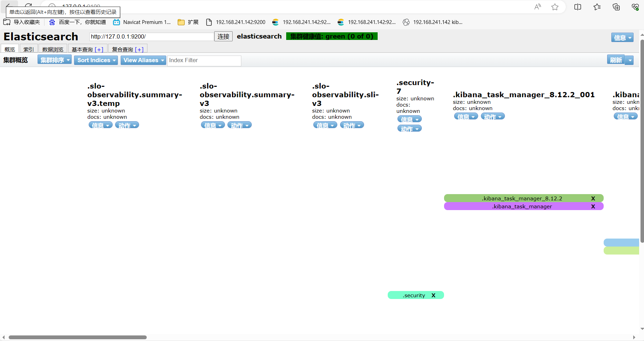Open the Navicat Premium bookmark
The width and height of the screenshot is (644, 341).
point(142,22)
